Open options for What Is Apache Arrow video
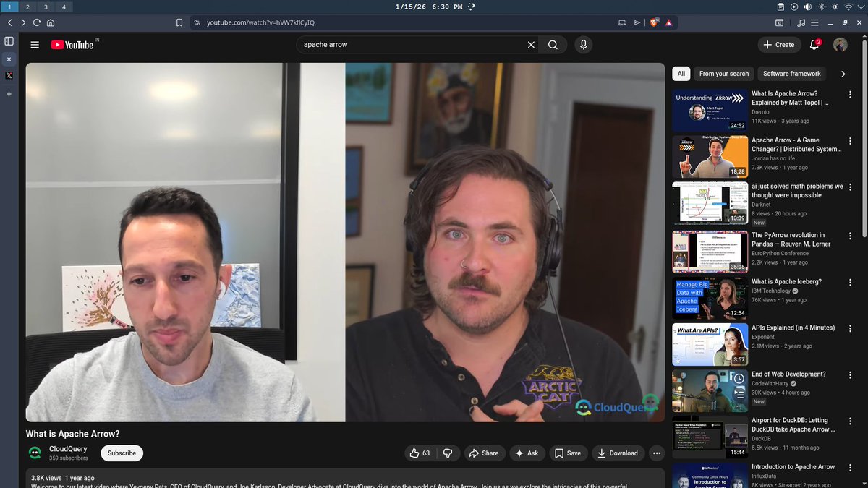 coord(851,95)
